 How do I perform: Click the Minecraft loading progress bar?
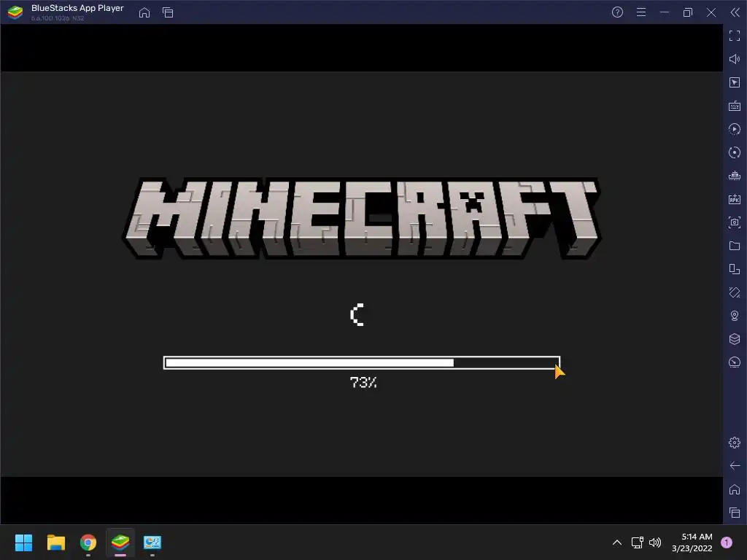point(362,363)
